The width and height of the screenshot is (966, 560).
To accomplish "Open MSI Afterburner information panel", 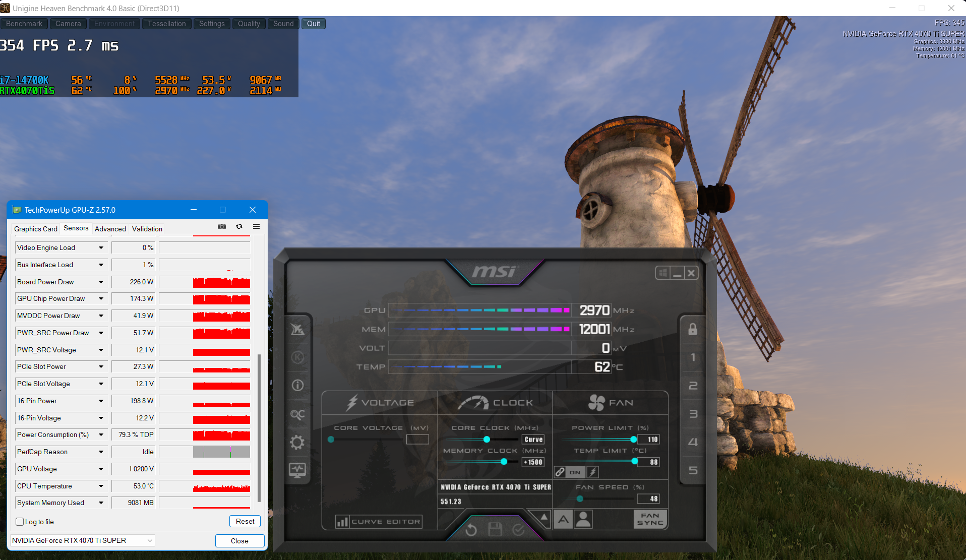I will tap(297, 386).
